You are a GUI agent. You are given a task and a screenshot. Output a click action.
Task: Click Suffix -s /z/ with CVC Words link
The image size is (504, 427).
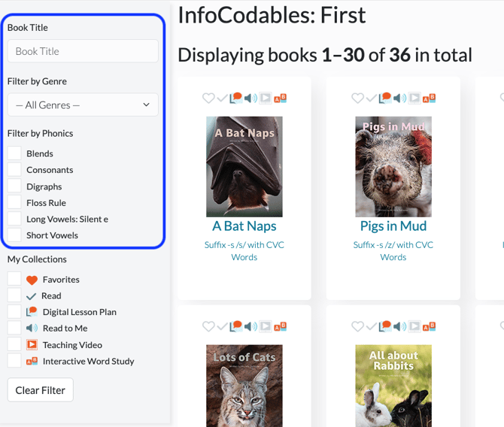coord(393,251)
